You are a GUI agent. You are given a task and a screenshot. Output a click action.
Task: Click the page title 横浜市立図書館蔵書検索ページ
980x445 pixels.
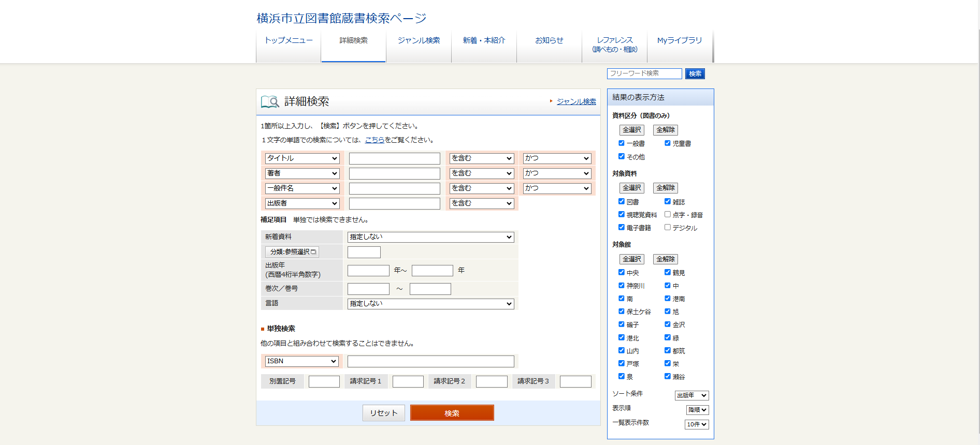point(341,19)
